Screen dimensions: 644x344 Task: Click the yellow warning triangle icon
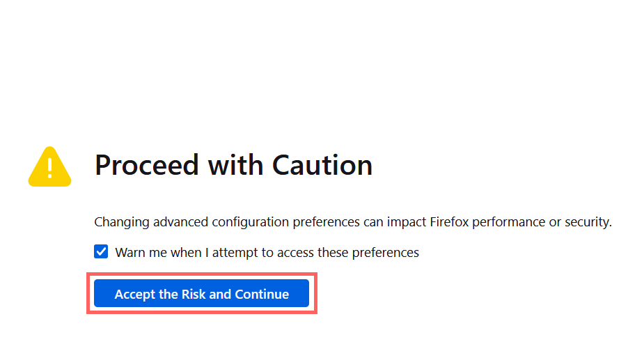tap(49, 168)
